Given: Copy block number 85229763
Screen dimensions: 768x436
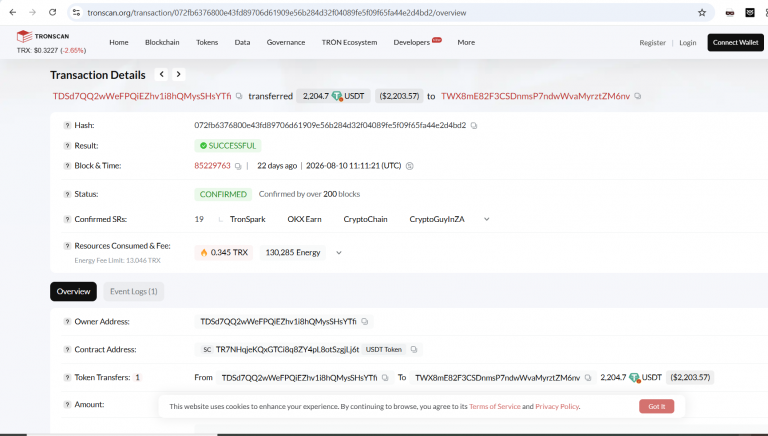Looking at the screenshot, I should click(x=238, y=166).
